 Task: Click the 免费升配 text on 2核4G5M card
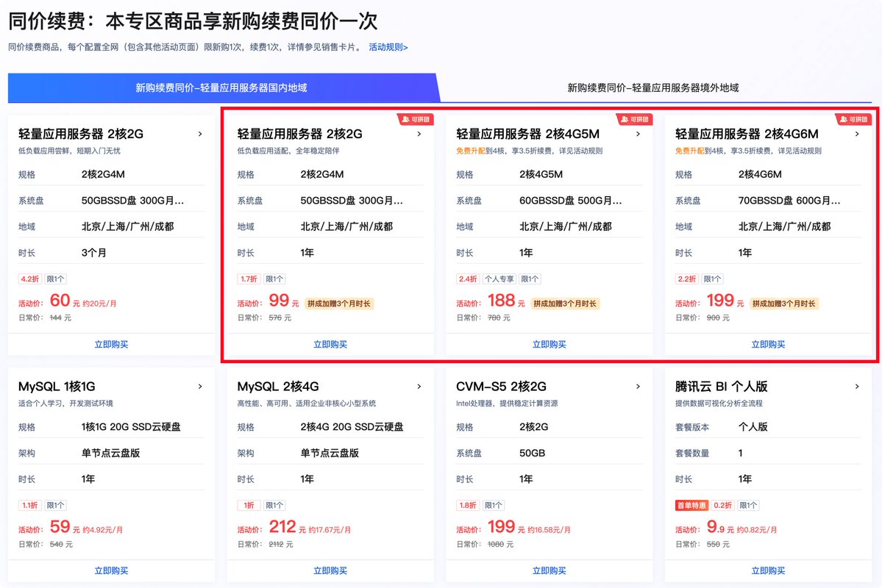coord(471,151)
